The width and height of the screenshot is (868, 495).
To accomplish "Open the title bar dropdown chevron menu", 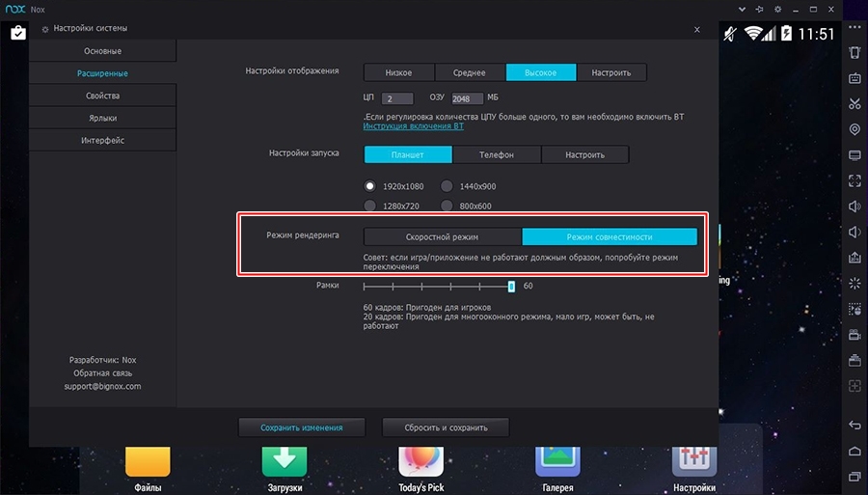I will [x=742, y=10].
